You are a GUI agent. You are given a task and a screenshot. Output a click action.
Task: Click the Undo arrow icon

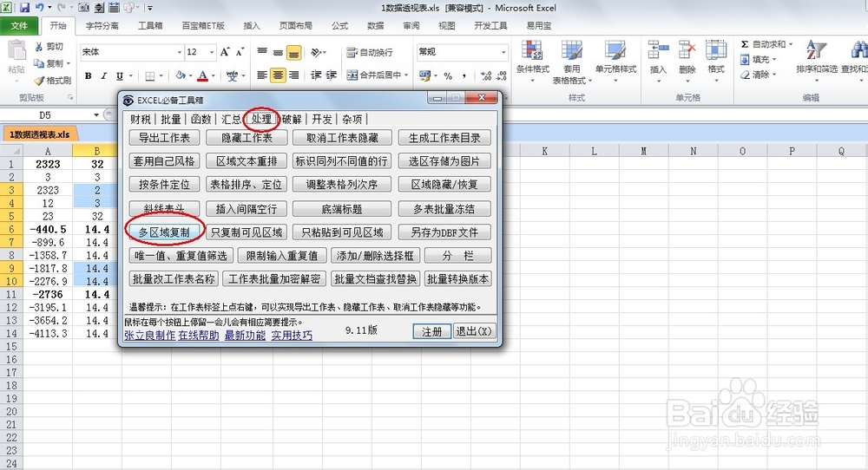[40, 8]
